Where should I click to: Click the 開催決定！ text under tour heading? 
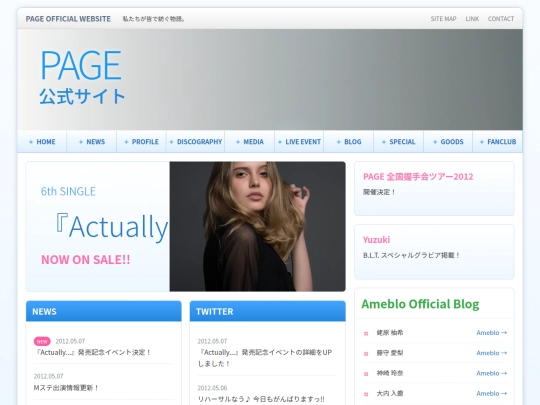[x=379, y=192]
